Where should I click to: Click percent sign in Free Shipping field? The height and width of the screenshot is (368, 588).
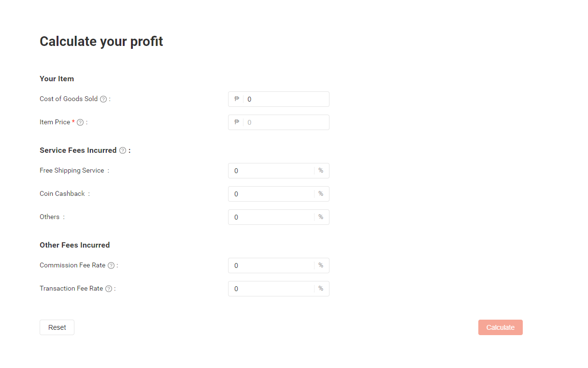coord(321,171)
